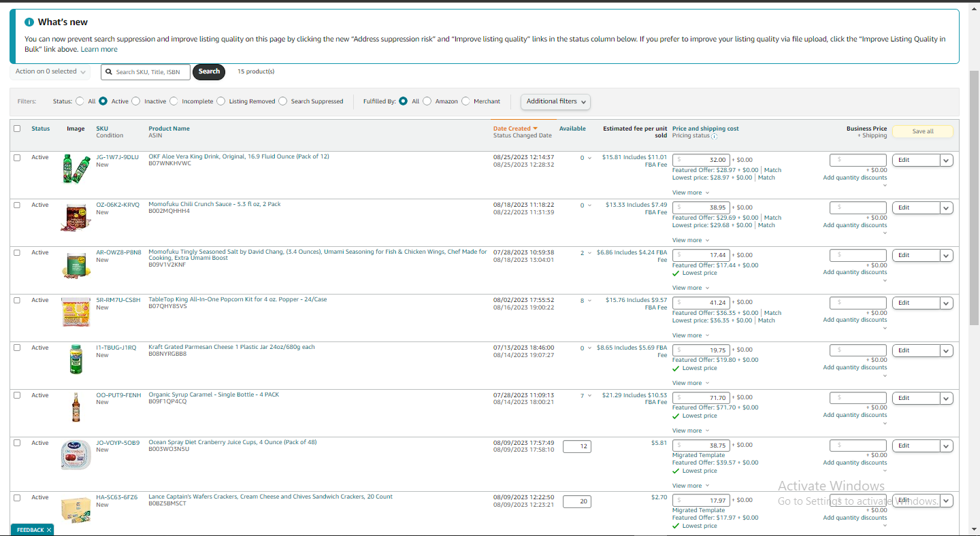The height and width of the screenshot is (536, 980).
Task: Open Edit dropdown arrow for Organic Syrup Caramel row
Action: click(947, 399)
